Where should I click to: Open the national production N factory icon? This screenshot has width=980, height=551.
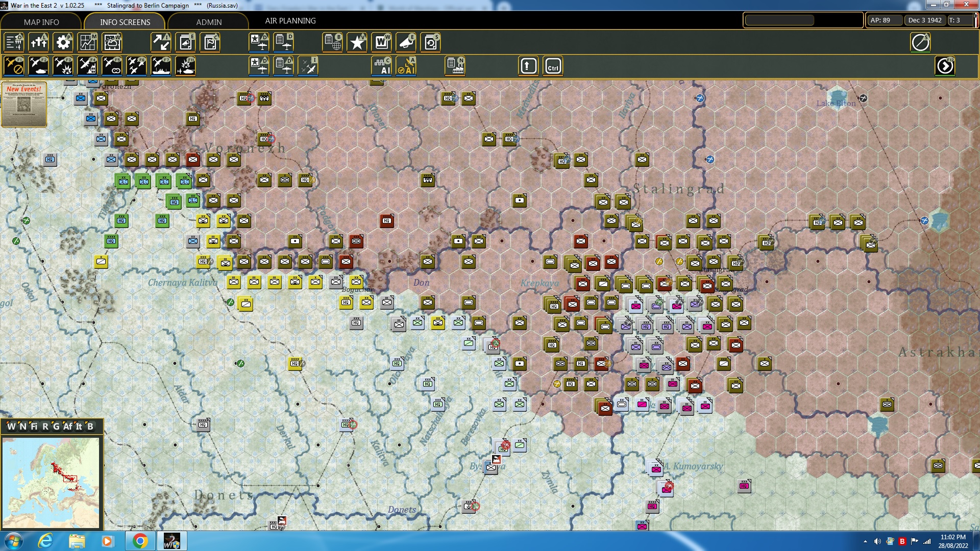click(x=455, y=66)
